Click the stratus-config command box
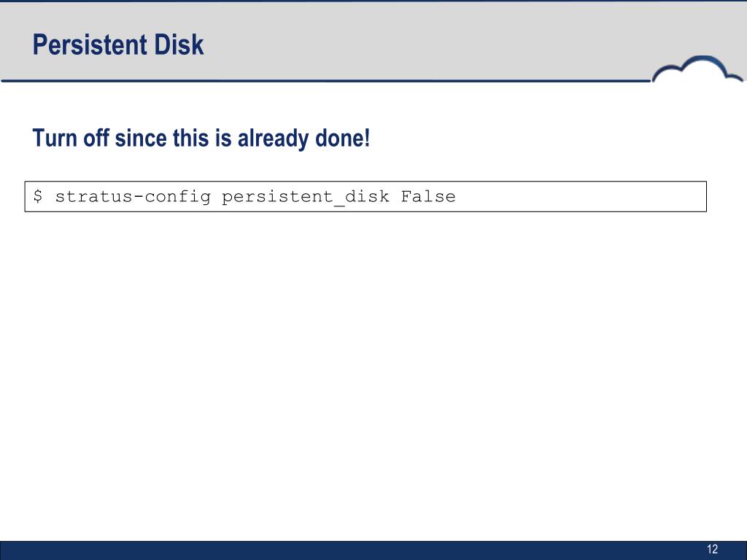747x560 pixels. click(365, 196)
